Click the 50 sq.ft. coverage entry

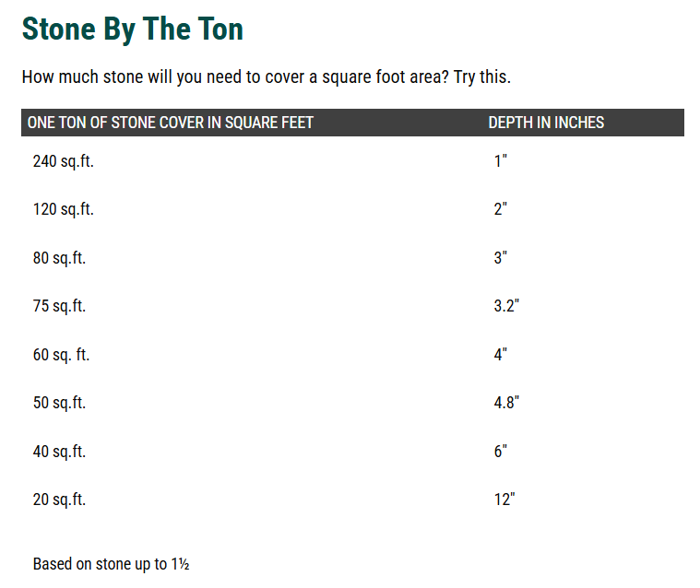pos(59,403)
